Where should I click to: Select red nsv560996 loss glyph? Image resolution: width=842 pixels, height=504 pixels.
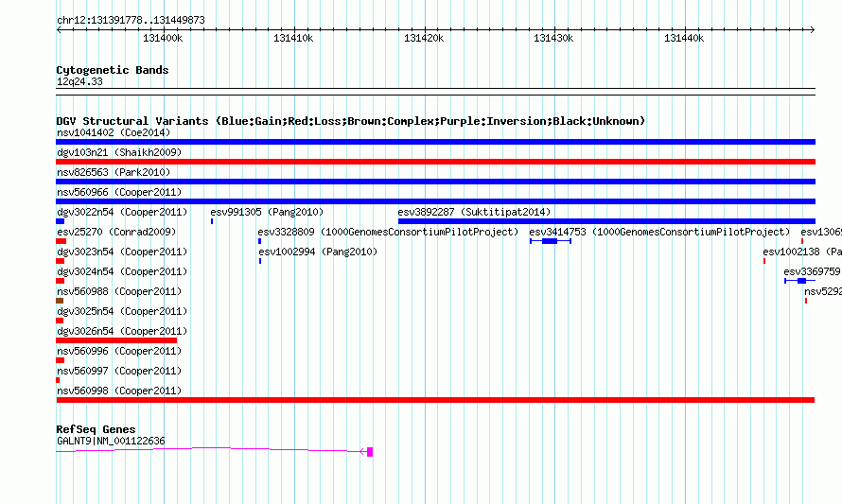(61, 360)
